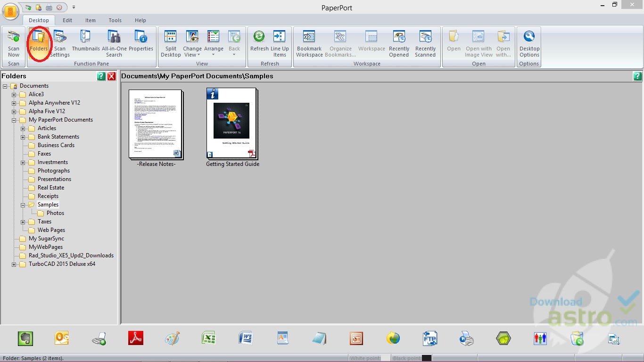644x362 pixels.
Task: Click the Outlook icon in Send To bar
Action: 62,338
